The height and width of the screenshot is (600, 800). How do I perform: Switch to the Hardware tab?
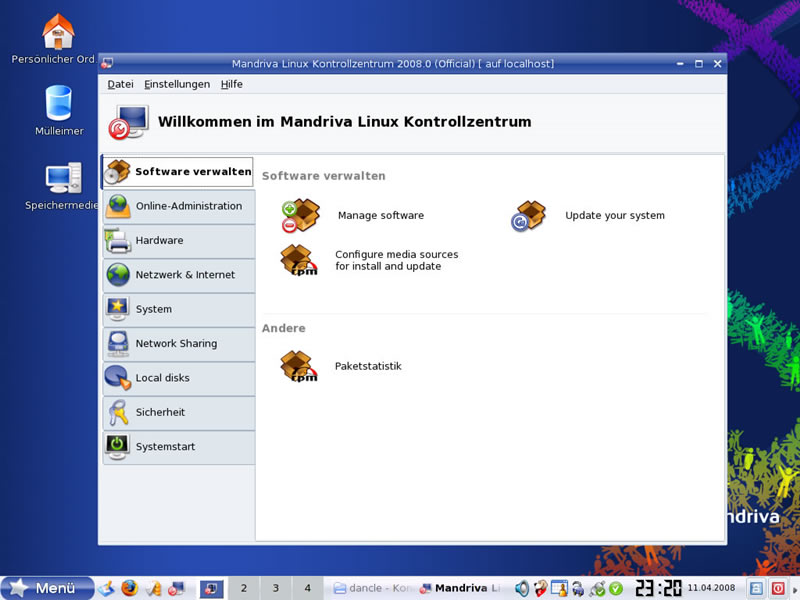coord(179,241)
